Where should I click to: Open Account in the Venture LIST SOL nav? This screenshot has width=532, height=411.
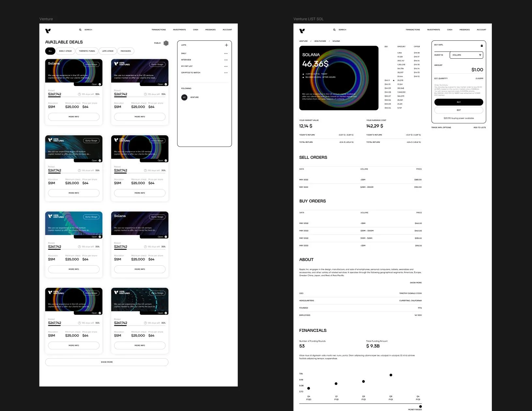pyautogui.click(x=481, y=30)
